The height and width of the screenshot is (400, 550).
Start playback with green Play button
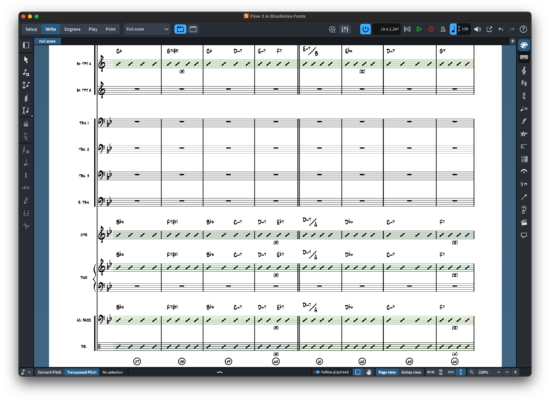(419, 29)
